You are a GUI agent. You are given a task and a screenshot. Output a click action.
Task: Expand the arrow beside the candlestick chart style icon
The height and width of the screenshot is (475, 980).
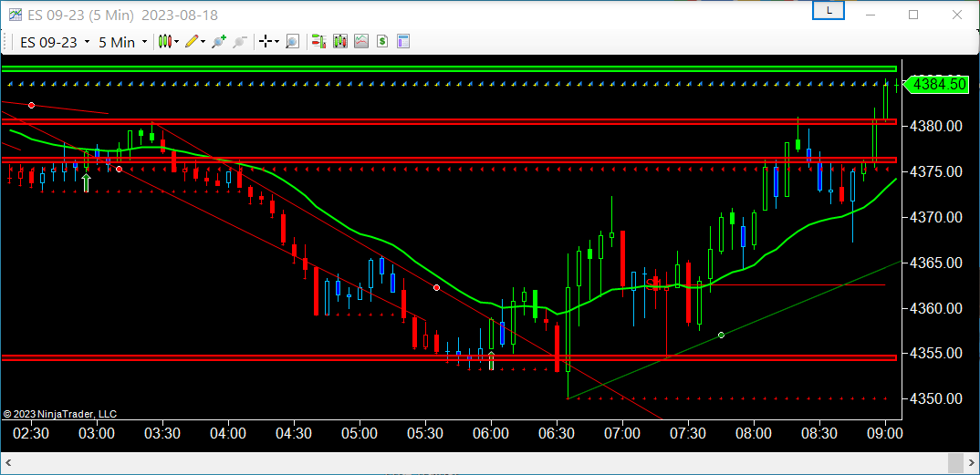point(177,43)
